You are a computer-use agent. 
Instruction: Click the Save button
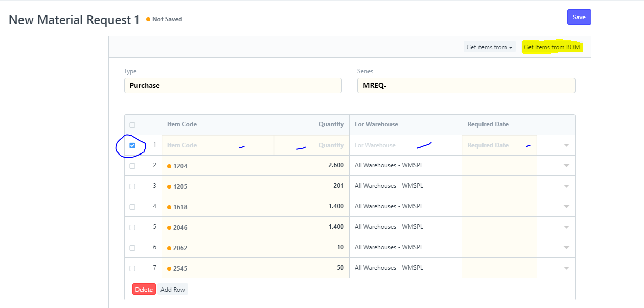pyautogui.click(x=579, y=17)
